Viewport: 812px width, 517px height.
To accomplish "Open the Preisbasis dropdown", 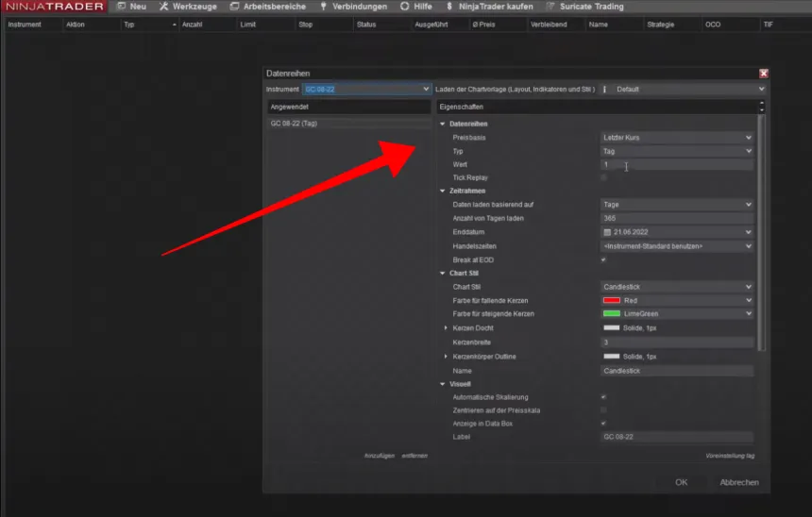I will pyautogui.click(x=677, y=138).
